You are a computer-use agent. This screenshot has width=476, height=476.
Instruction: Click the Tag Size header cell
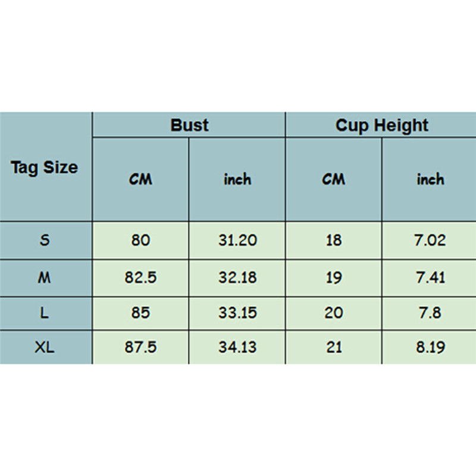pyautogui.click(x=45, y=167)
